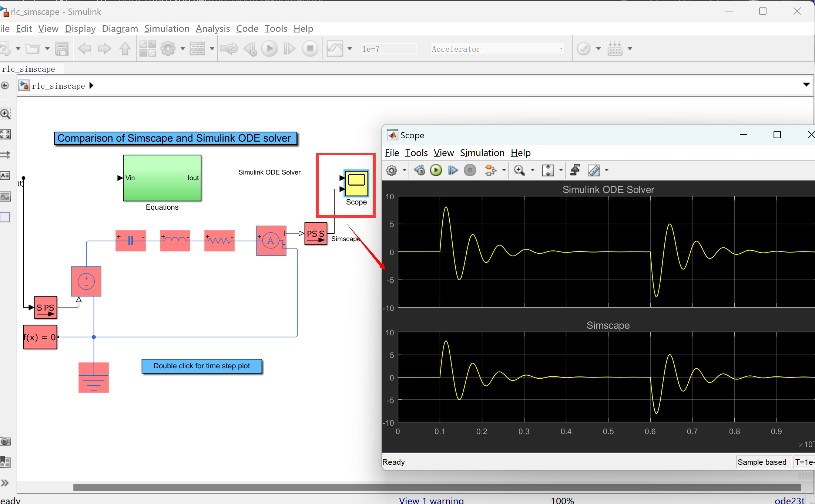Click the ode23t solver link in status bar
Viewport: 815px width, 504px height.
pos(789,500)
